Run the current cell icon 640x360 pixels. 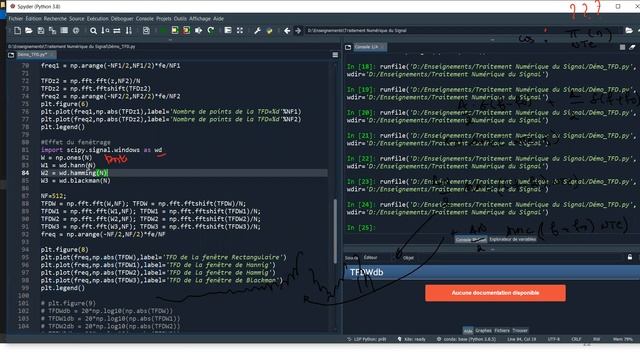175,31
